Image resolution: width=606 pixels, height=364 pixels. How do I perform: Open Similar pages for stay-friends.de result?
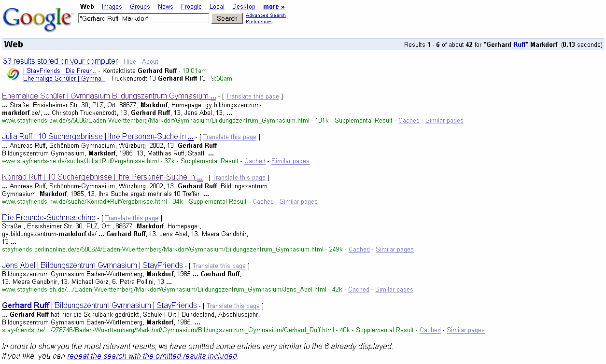pyautogui.click(x=465, y=330)
